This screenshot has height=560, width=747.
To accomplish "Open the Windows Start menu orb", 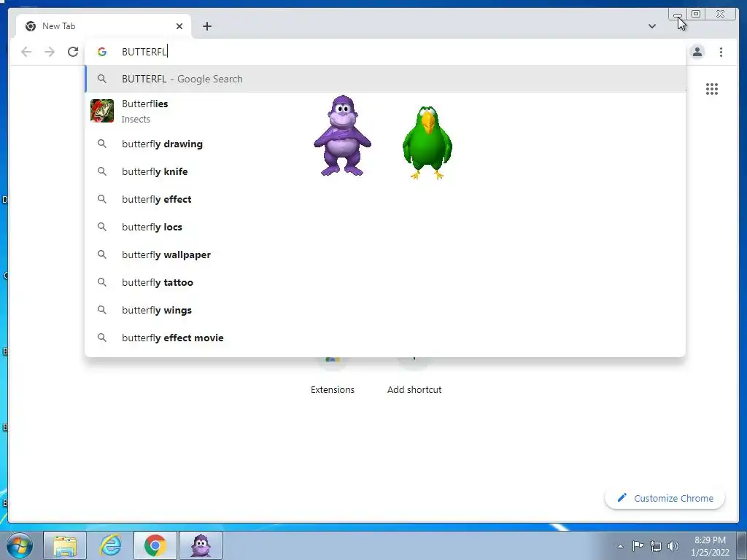I will click(x=20, y=545).
